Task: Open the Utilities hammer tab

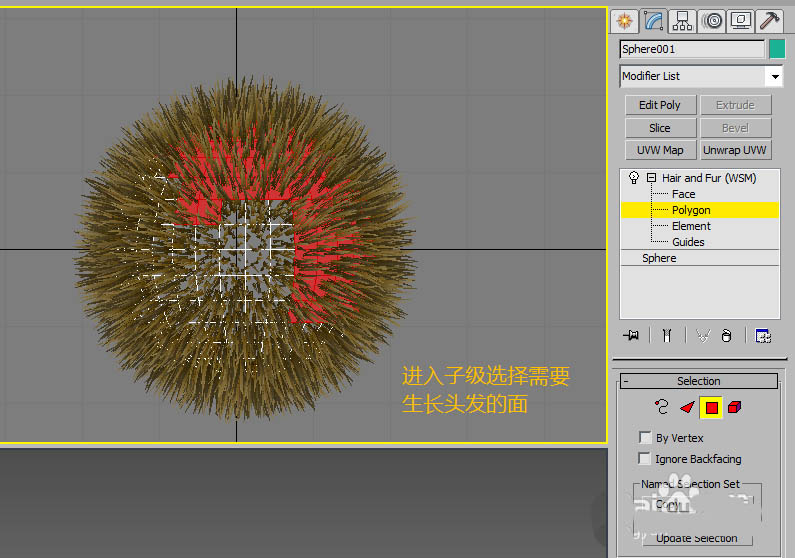Action: click(x=770, y=21)
